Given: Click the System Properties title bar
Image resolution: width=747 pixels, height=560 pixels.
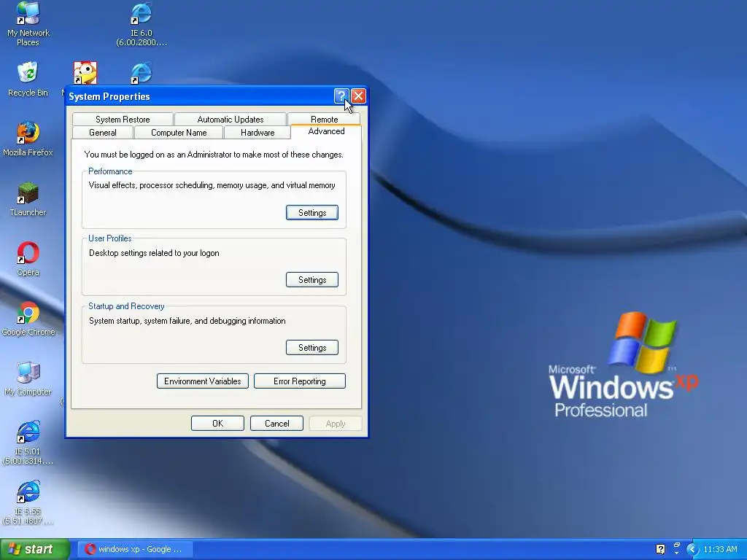Looking at the screenshot, I should (x=199, y=96).
